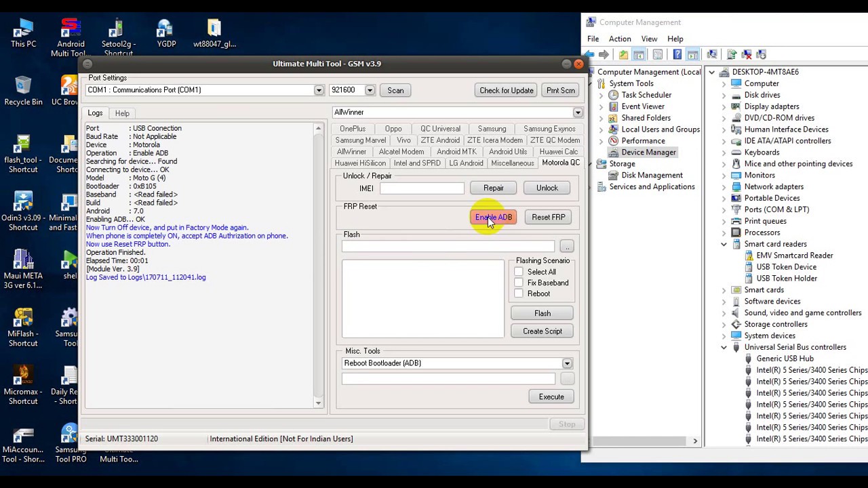Open Odin3 v3.09 shortcut desktop icon
This screenshot has height=488, width=868.
point(23,211)
